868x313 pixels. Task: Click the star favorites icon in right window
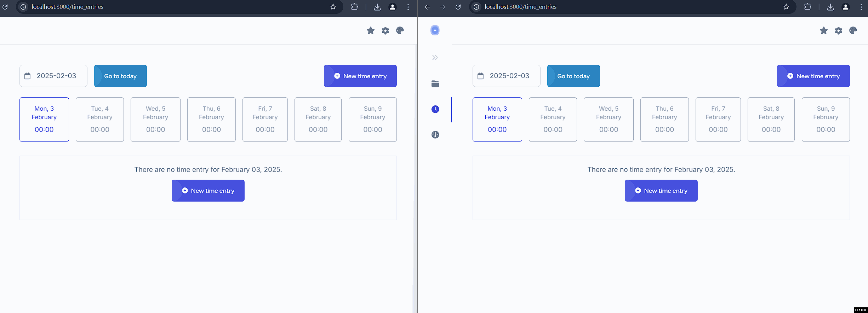click(824, 30)
